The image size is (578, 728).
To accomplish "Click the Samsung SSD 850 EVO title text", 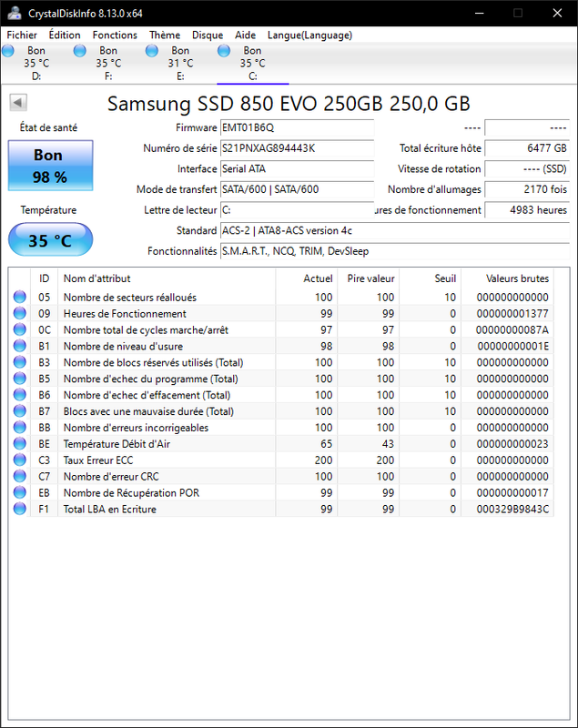I will (x=289, y=104).
